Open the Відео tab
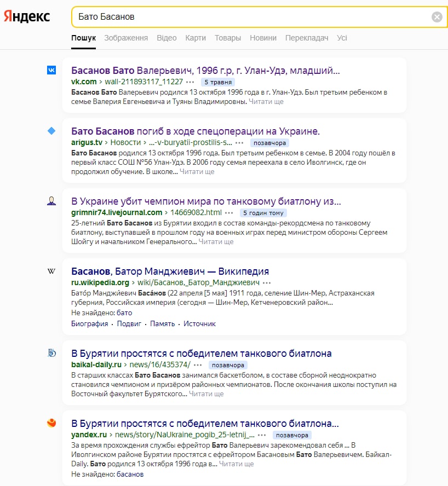 pos(166,38)
